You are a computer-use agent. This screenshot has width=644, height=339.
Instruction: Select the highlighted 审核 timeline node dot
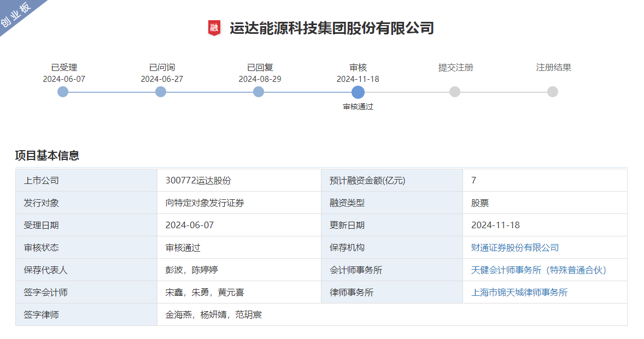click(358, 92)
